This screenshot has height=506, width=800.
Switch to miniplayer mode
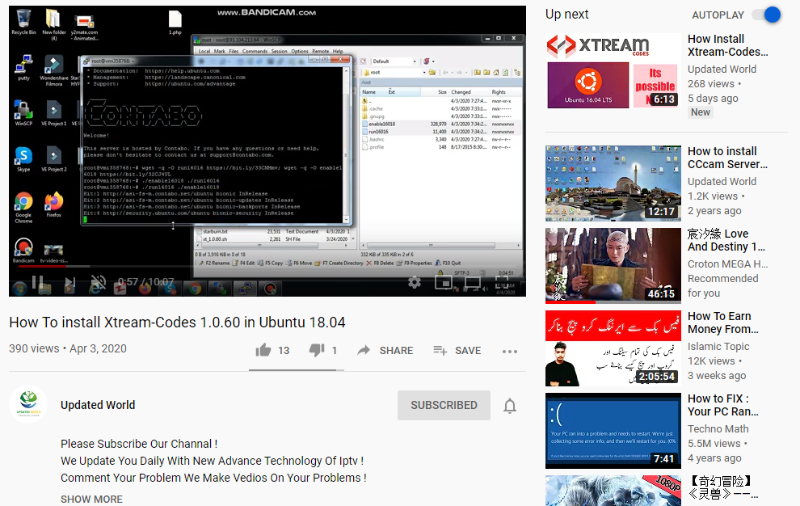click(445, 283)
